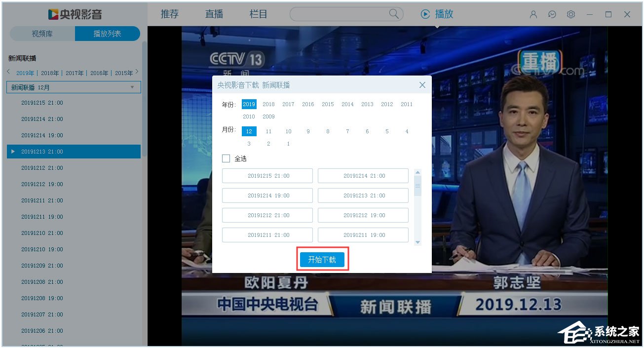Switch to the 推荐 tab
This screenshot has height=348, width=644.
pos(169,14)
